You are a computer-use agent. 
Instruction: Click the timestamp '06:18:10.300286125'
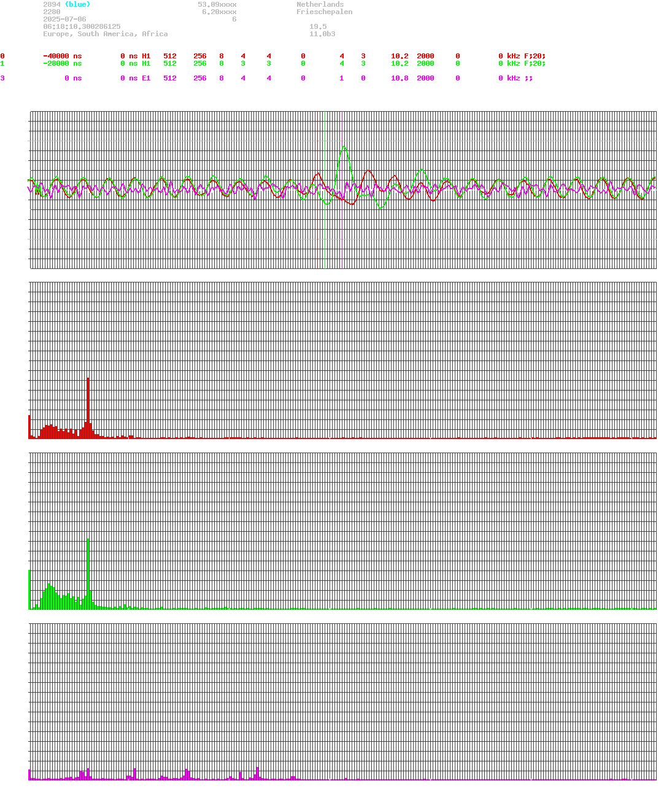[x=82, y=26]
